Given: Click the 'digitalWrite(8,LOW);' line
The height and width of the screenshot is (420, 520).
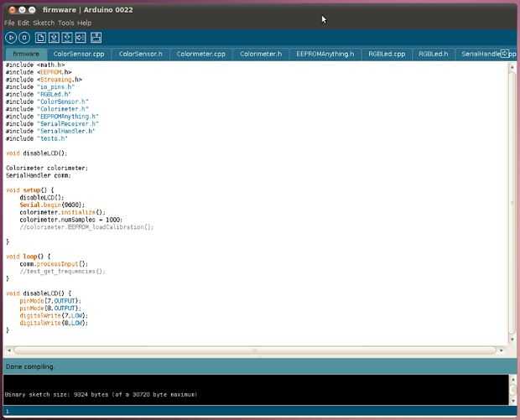Looking at the screenshot, I should point(54,323).
